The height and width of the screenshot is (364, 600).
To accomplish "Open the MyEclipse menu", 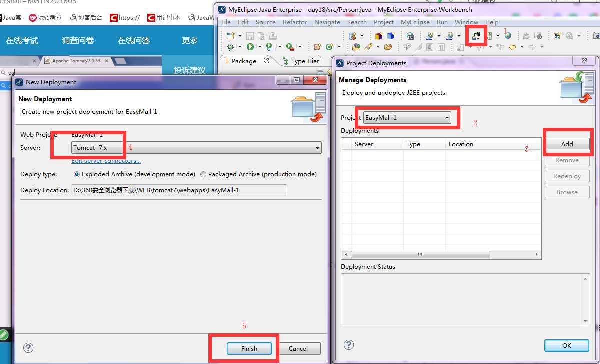I will coord(415,22).
